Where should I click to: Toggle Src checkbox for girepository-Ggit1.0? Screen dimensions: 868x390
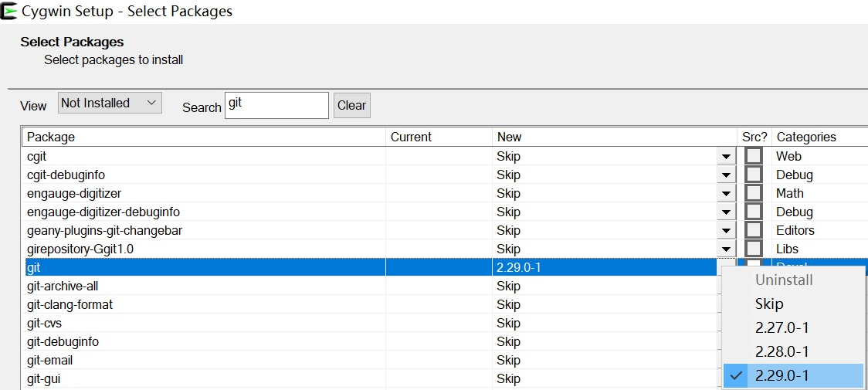click(754, 249)
